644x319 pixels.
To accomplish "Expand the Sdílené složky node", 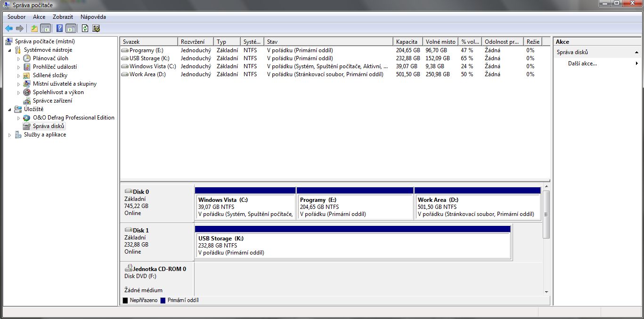I will [19, 75].
